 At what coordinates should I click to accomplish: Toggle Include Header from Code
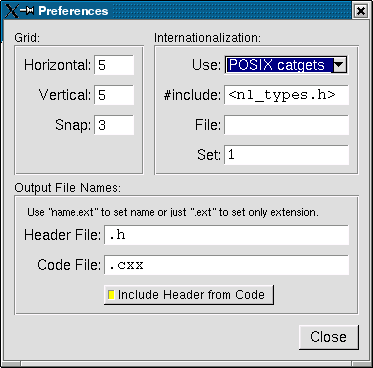[x=189, y=295]
